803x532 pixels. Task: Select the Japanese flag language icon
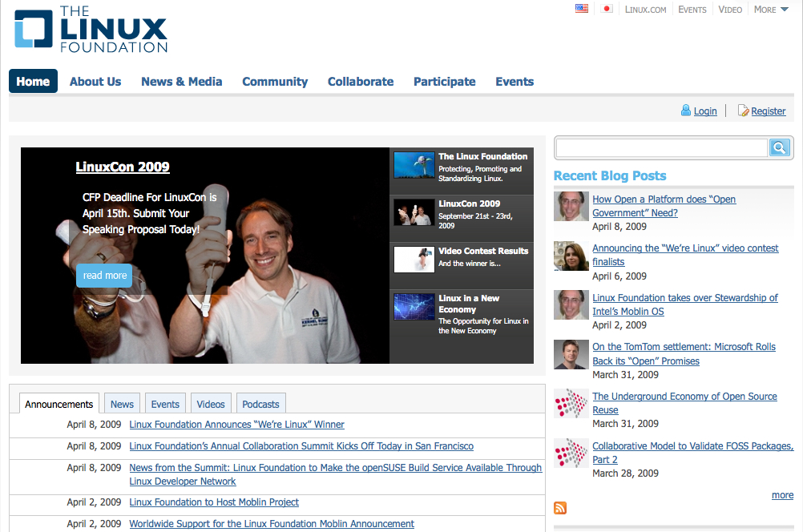[x=606, y=9]
